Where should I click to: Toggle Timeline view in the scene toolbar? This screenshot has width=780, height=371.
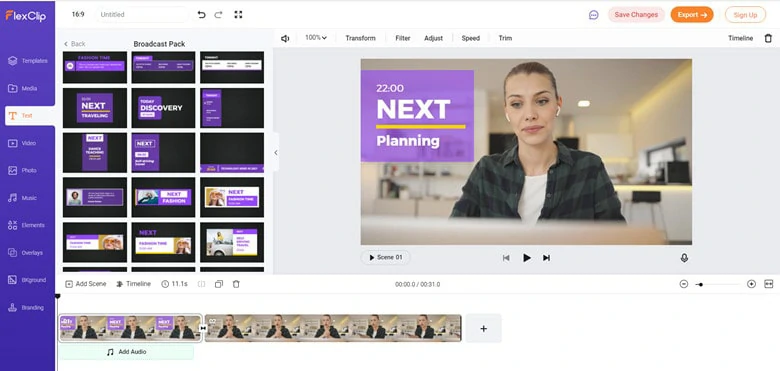pyautogui.click(x=133, y=284)
